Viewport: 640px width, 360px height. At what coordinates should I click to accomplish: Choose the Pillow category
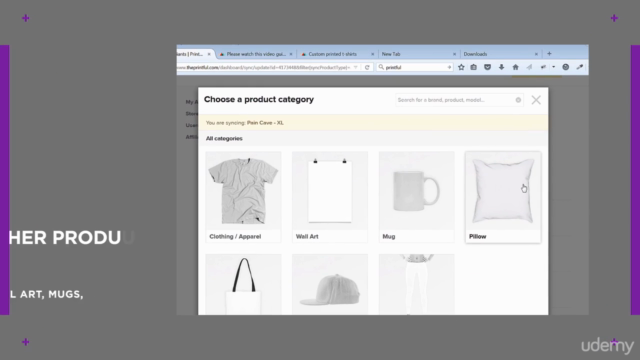(503, 197)
